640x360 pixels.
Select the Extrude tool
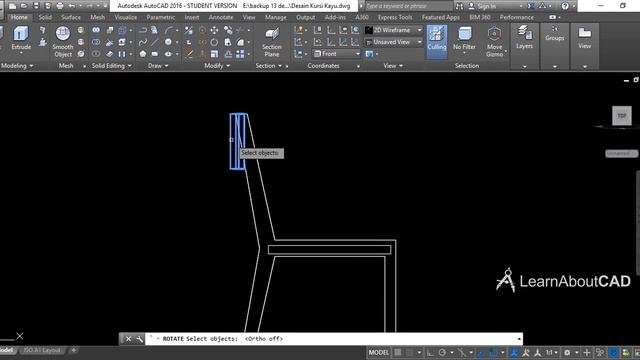click(21, 38)
